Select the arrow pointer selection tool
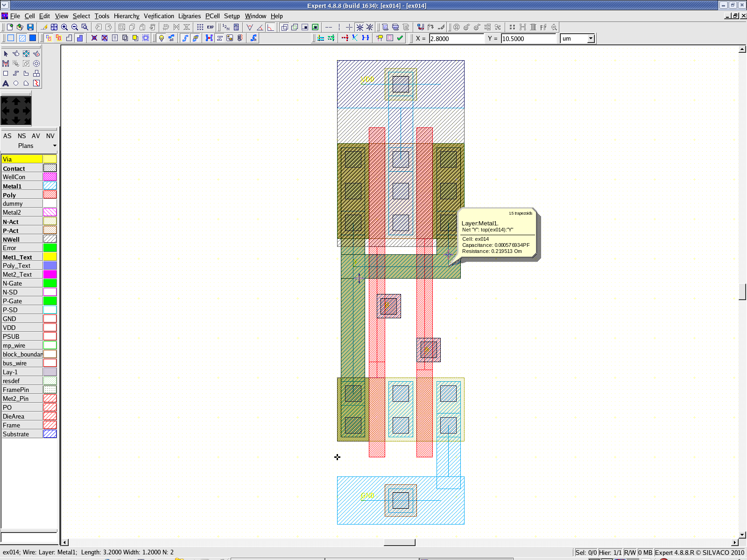The height and width of the screenshot is (560, 747). tap(6, 54)
